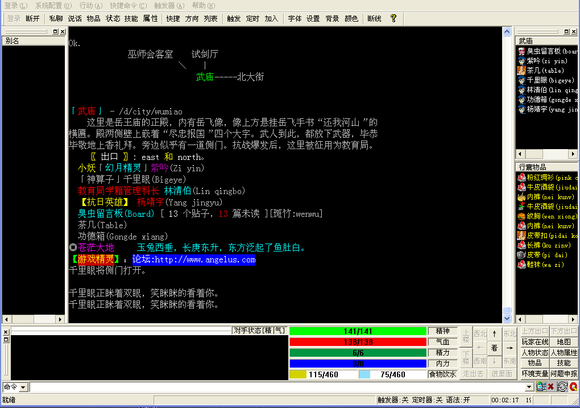
Task: Open 触发器 menu in menu bar
Action: click(x=169, y=6)
